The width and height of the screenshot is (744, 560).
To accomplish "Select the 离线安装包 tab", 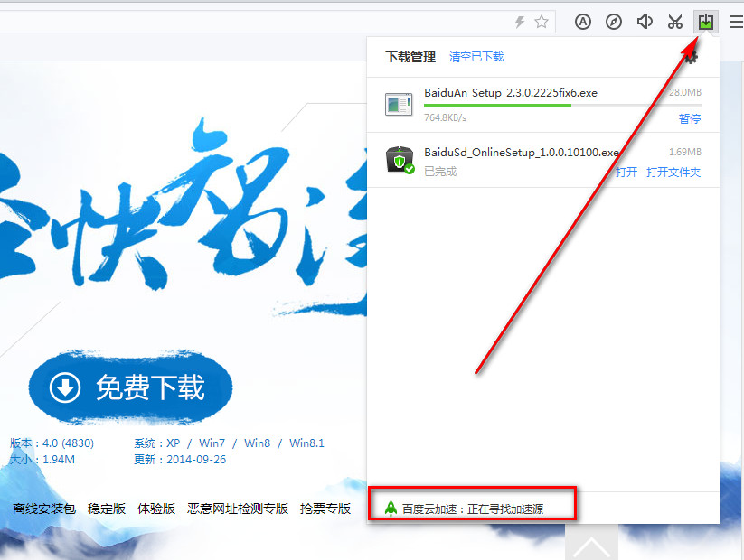I will tap(44, 509).
